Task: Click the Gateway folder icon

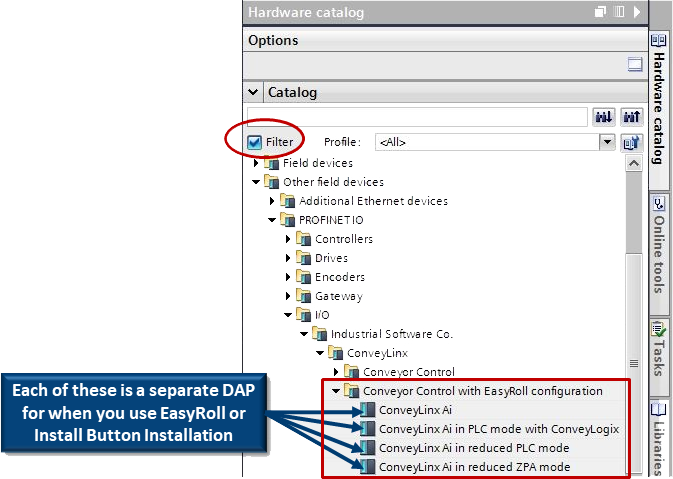Action: coord(303,296)
